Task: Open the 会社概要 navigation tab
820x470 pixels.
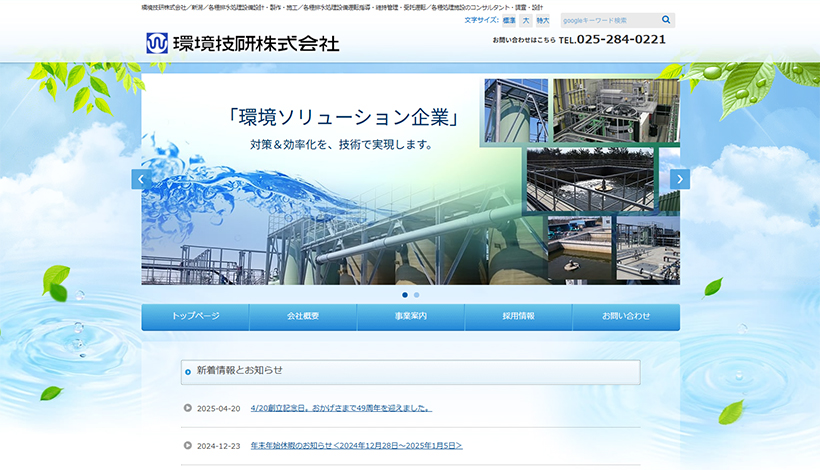Action: 303,316
